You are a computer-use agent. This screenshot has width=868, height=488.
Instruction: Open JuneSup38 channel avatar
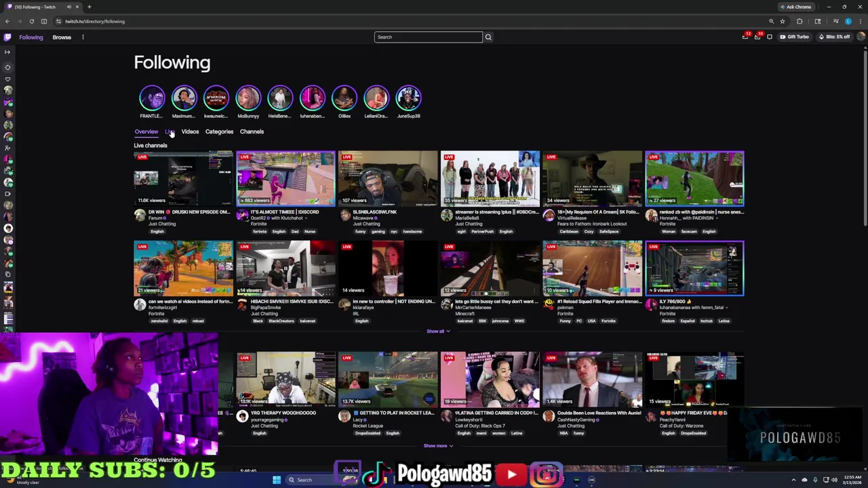pyautogui.click(x=408, y=98)
